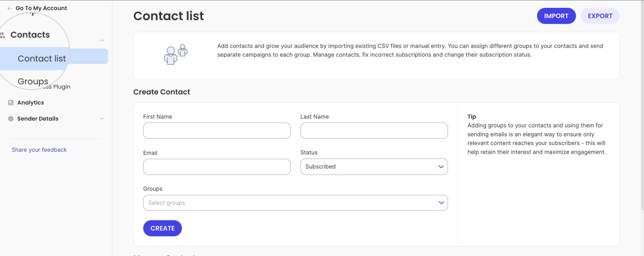
Task: Open Sender Details menu item
Action: pos(38,119)
